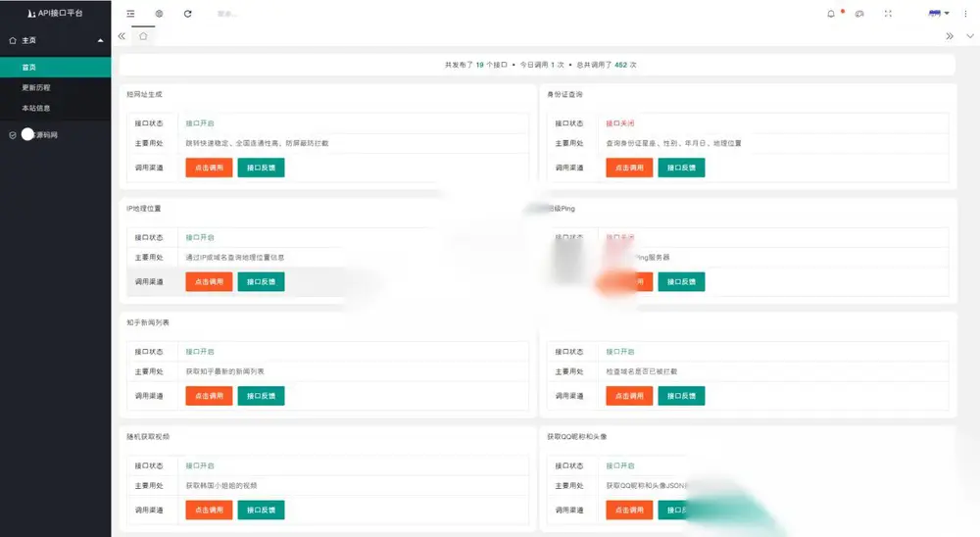Click 接口反馈 for 短网址生成
The height and width of the screenshot is (537, 980).
coord(261,168)
